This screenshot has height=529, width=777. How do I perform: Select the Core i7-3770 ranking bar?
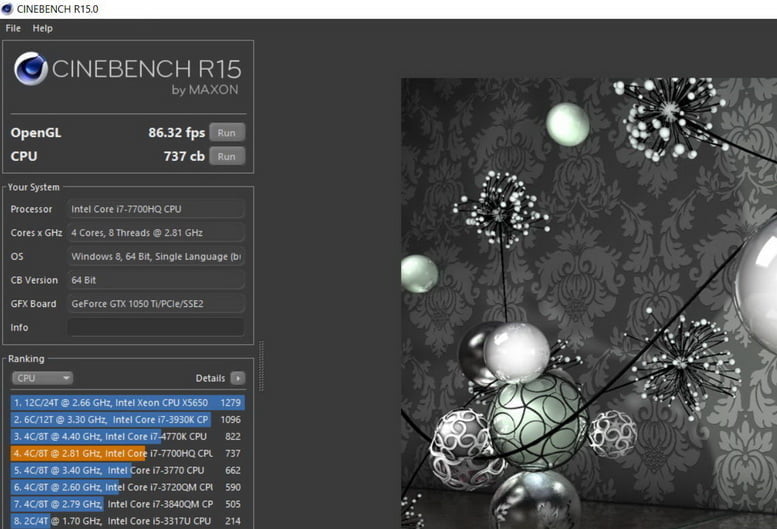pos(127,470)
